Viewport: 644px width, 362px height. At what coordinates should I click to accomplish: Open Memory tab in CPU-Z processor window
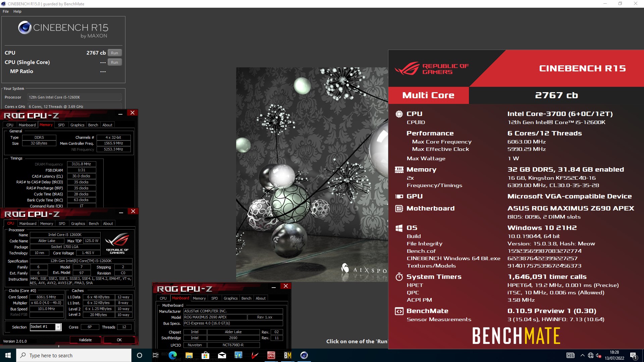(x=47, y=224)
